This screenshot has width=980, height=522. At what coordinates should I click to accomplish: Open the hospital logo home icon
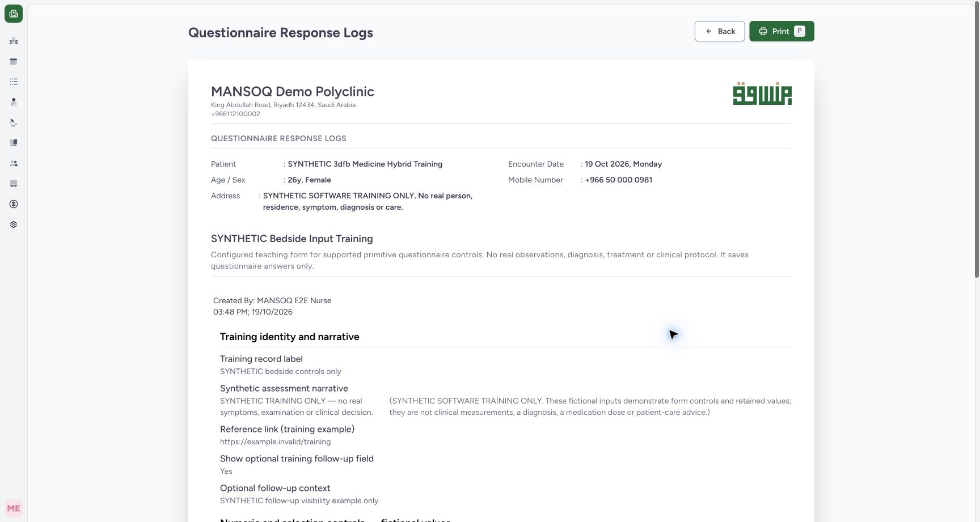(x=14, y=14)
